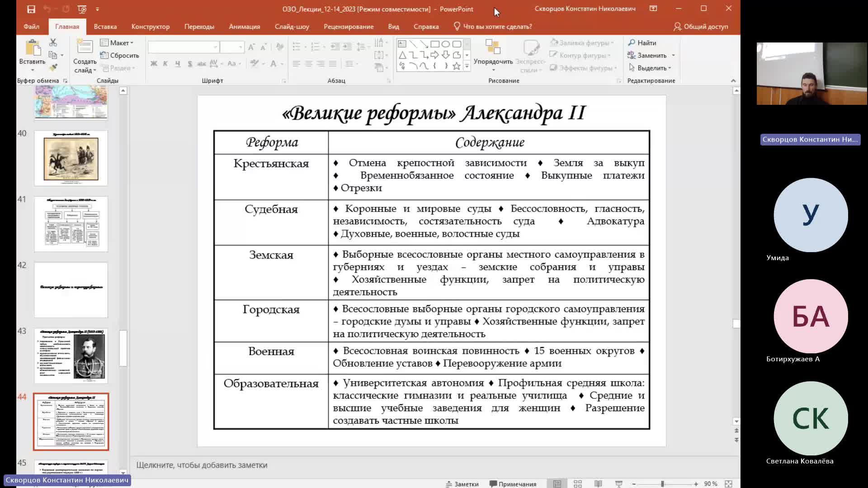Click the zoom slider handle
The width and height of the screenshot is (868, 488).
click(662, 484)
